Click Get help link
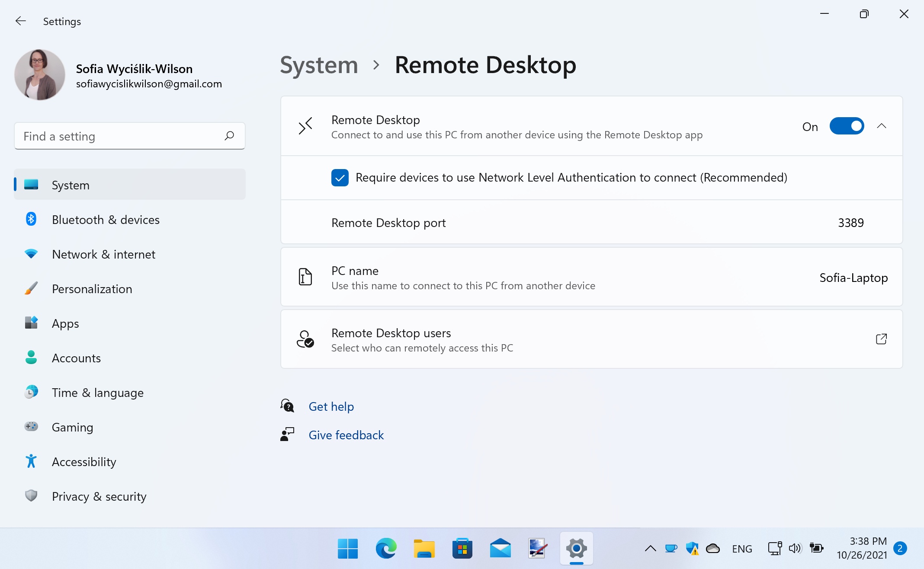The height and width of the screenshot is (569, 924). [331, 406]
